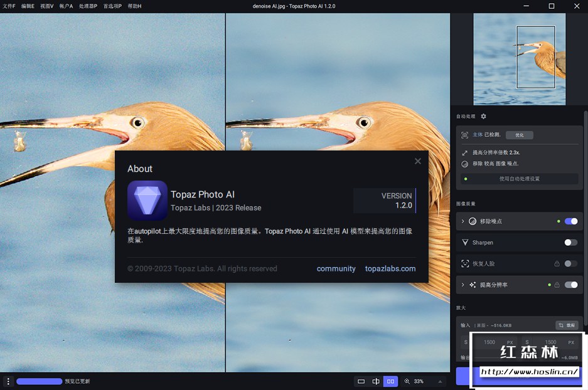Expand the 提高分辨率 section

462,285
